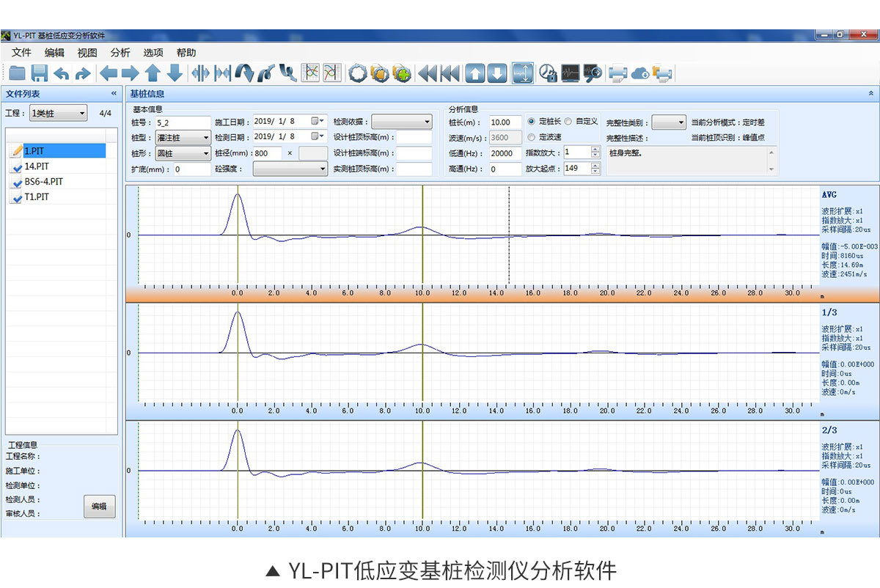Collapse the 文件列表 panel

114,94
